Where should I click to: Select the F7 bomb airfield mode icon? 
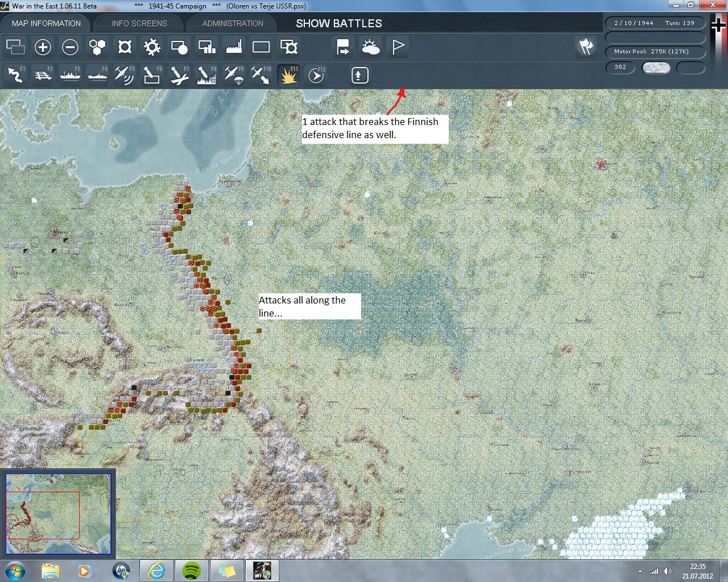click(179, 75)
